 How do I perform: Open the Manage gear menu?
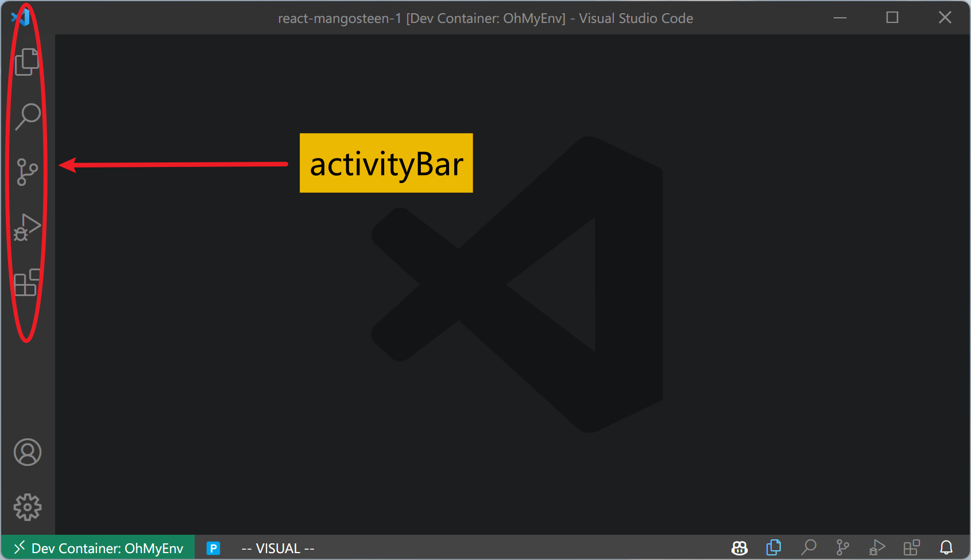[x=28, y=507]
